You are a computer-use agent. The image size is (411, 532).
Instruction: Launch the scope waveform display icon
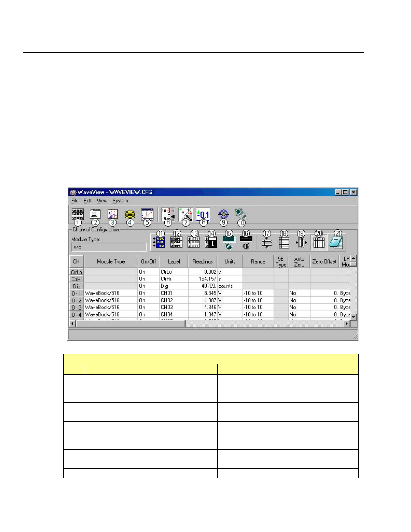coord(112,214)
